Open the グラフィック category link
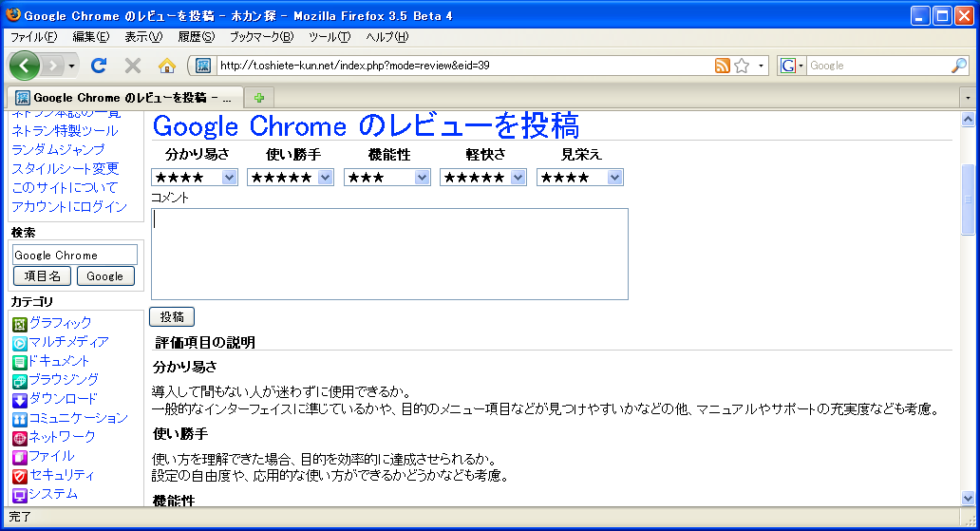The height and width of the screenshot is (531, 980). coord(61,323)
